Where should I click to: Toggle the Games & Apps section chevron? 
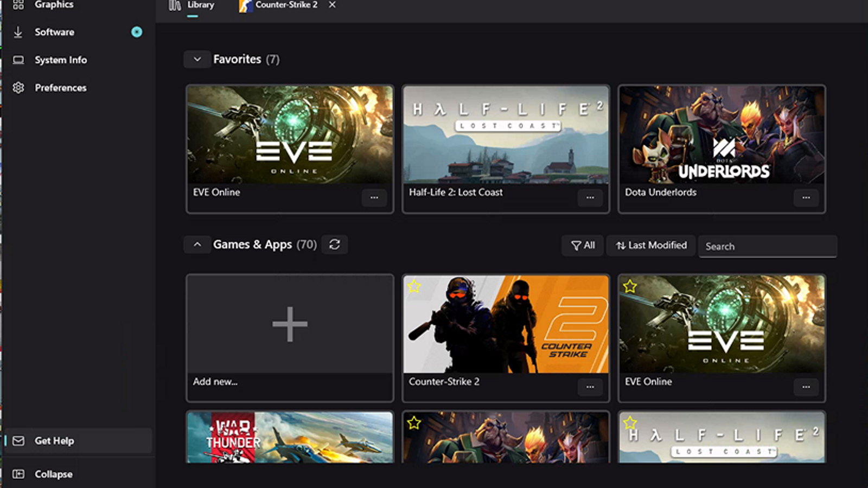[x=197, y=245]
